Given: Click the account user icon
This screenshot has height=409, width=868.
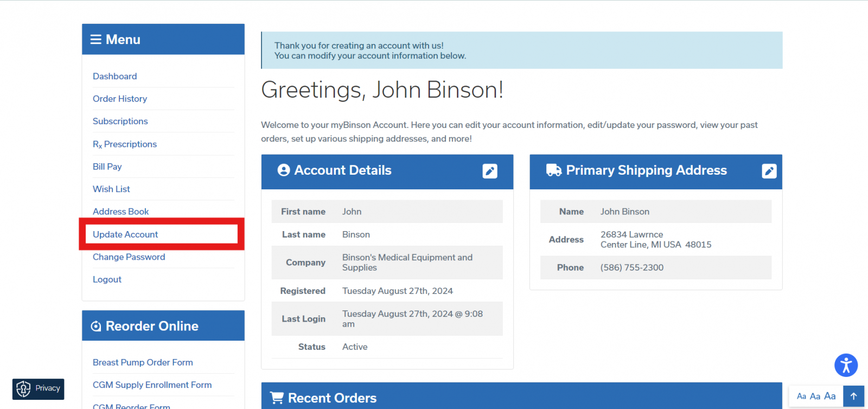Looking at the screenshot, I should pyautogui.click(x=284, y=170).
